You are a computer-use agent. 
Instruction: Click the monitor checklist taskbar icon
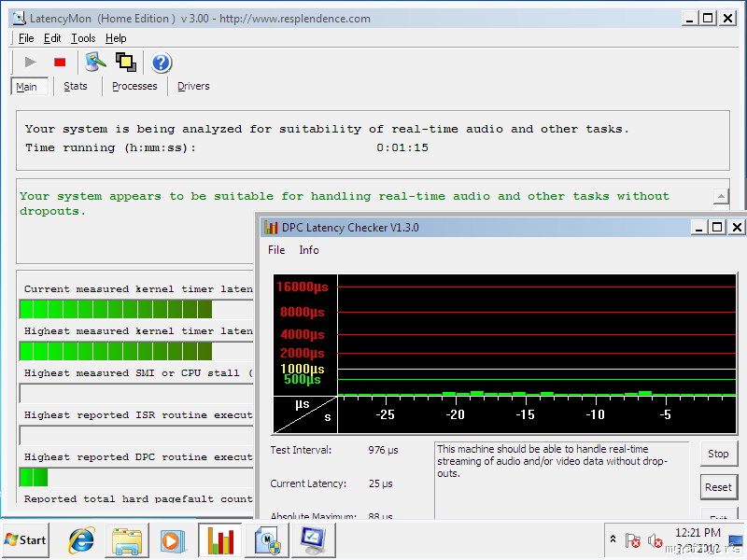(313, 540)
